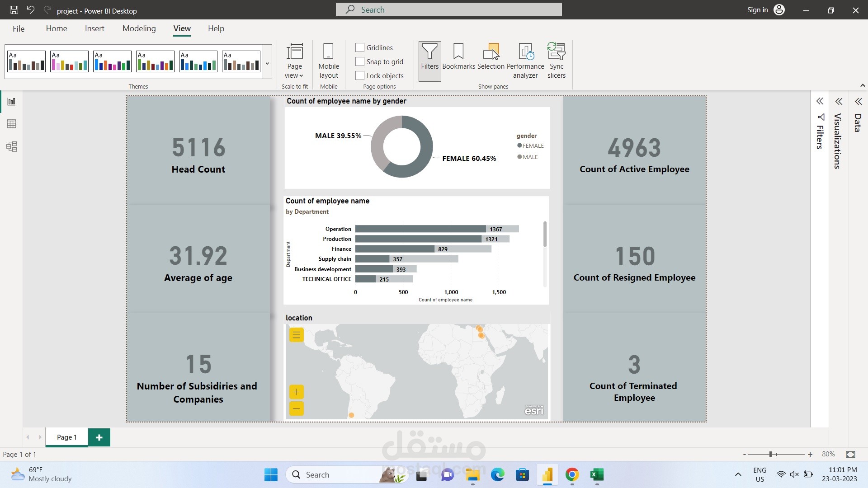Open Sync slicers pane
868x488 pixels.
556,61
